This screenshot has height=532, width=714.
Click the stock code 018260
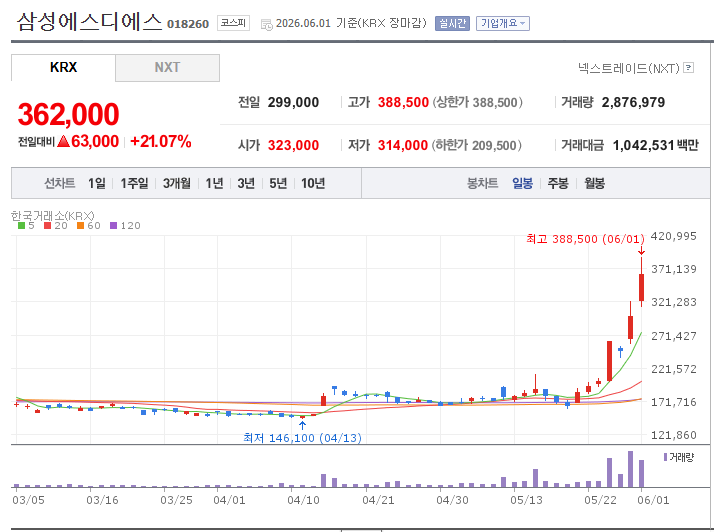click(188, 24)
